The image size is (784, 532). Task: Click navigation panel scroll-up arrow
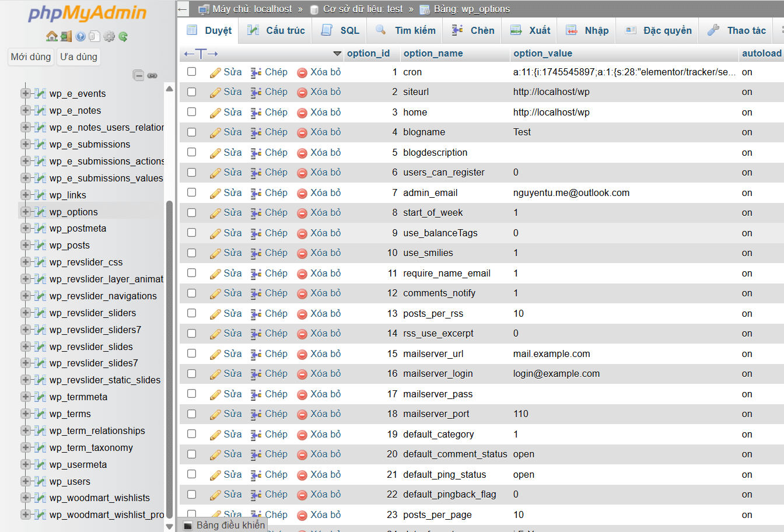(x=169, y=89)
